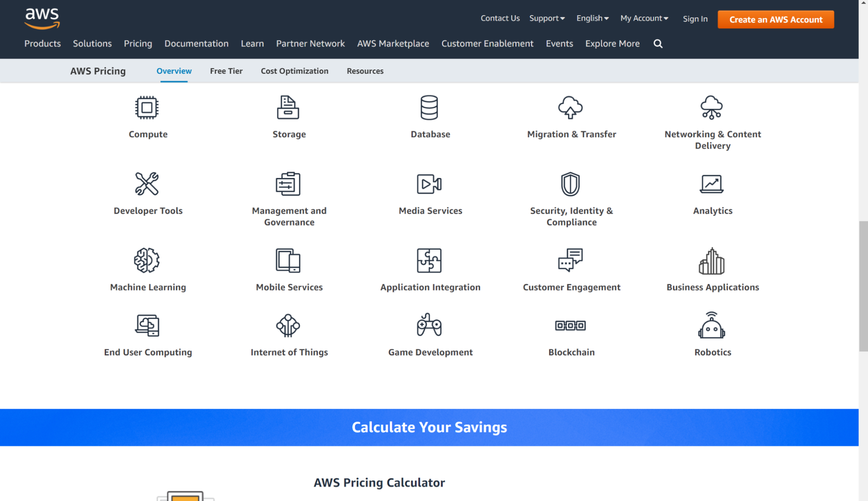This screenshot has width=868, height=501.
Task: Open the Learn menu
Action: pos(252,43)
